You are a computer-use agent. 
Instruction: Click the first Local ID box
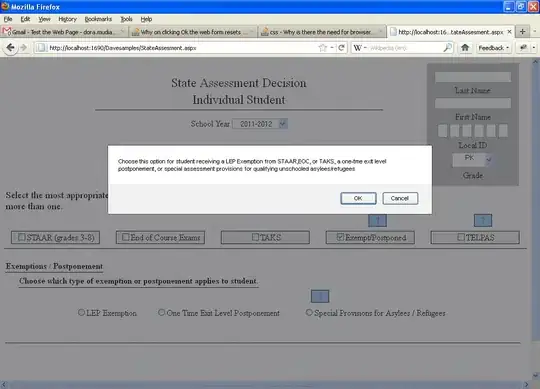tap(443, 131)
